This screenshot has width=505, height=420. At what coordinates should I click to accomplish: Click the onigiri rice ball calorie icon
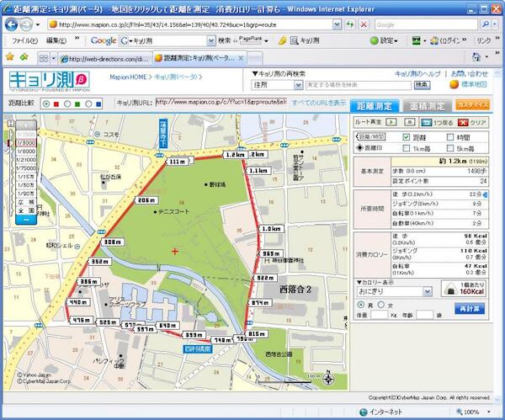coord(451,289)
